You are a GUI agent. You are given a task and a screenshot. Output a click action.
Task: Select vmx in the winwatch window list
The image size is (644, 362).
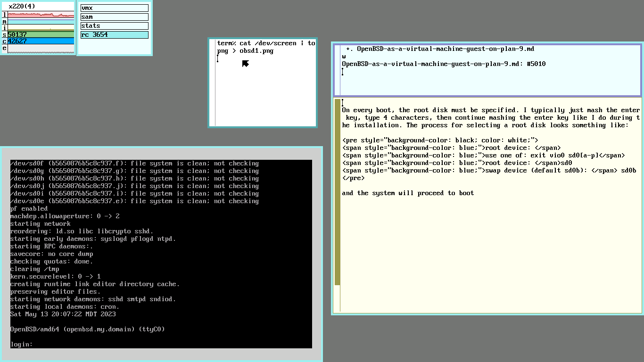[114, 8]
